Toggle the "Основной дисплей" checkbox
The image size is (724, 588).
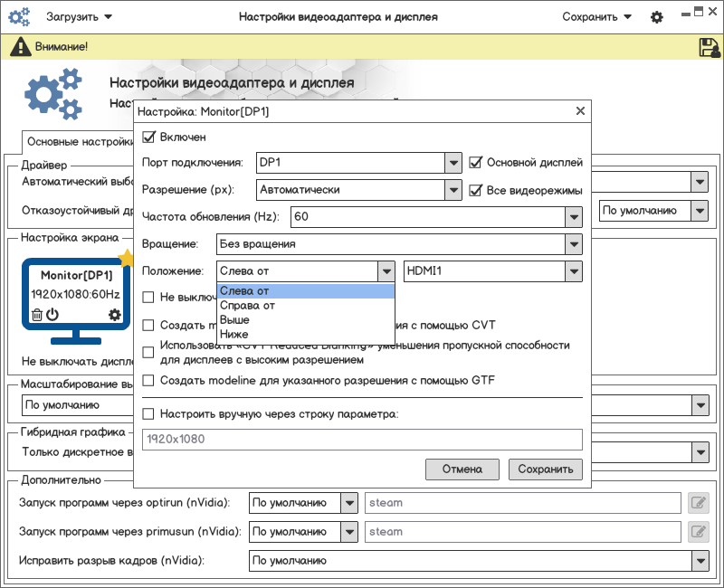(x=476, y=163)
